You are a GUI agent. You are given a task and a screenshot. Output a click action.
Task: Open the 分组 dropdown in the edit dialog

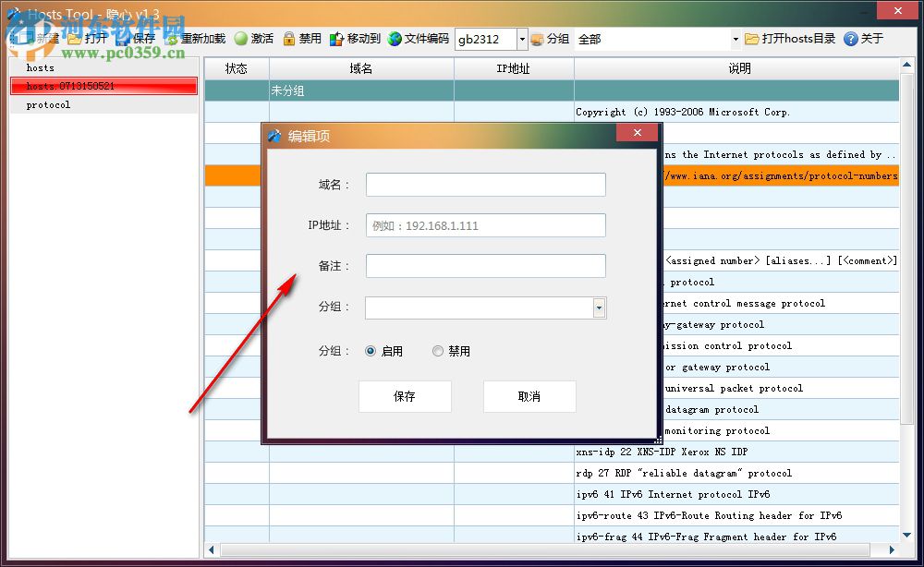click(x=598, y=308)
